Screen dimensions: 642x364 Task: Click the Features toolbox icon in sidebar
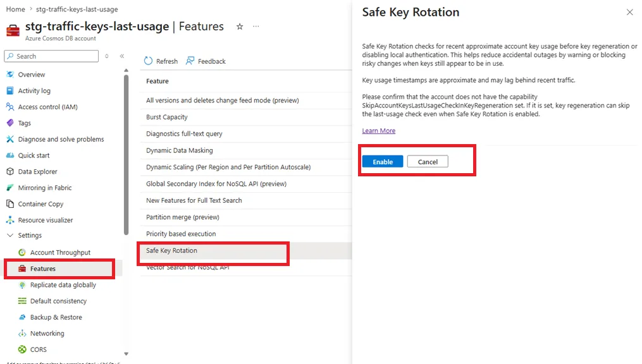(22, 269)
